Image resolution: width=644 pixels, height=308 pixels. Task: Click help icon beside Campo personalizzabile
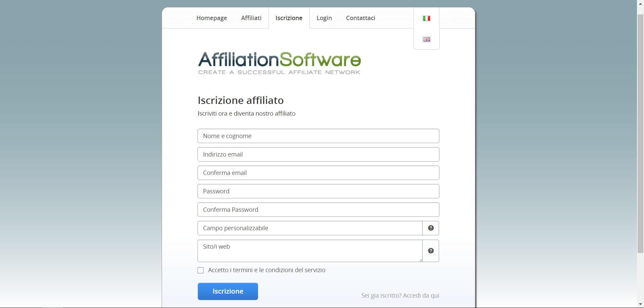(431, 228)
